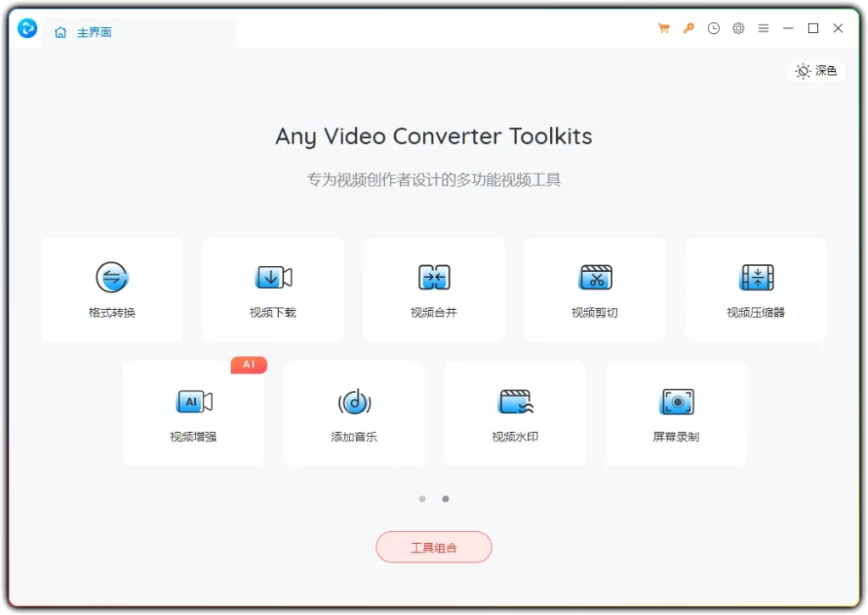Go to first page indicator dot
Image resolution: width=868 pixels, height=615 pixels.
pyautogui.click(x=422, y=499)
